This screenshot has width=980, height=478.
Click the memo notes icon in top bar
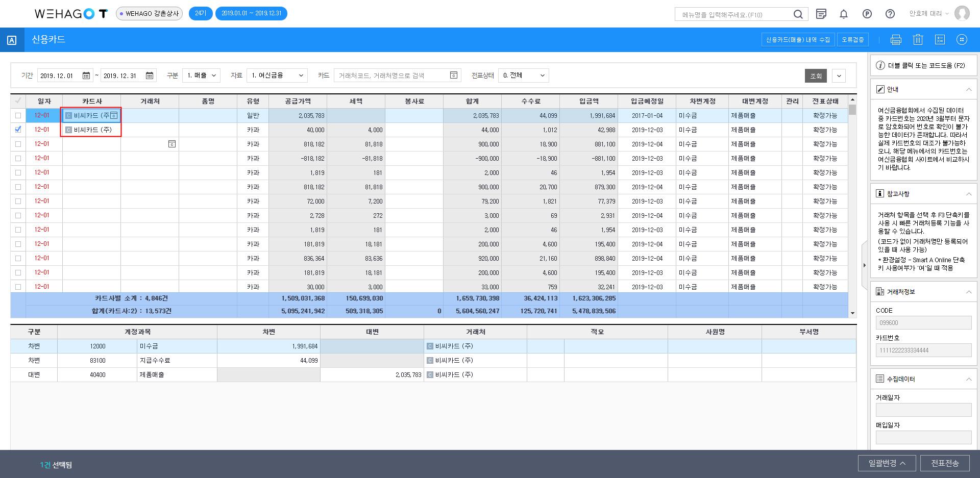[821, 14]
